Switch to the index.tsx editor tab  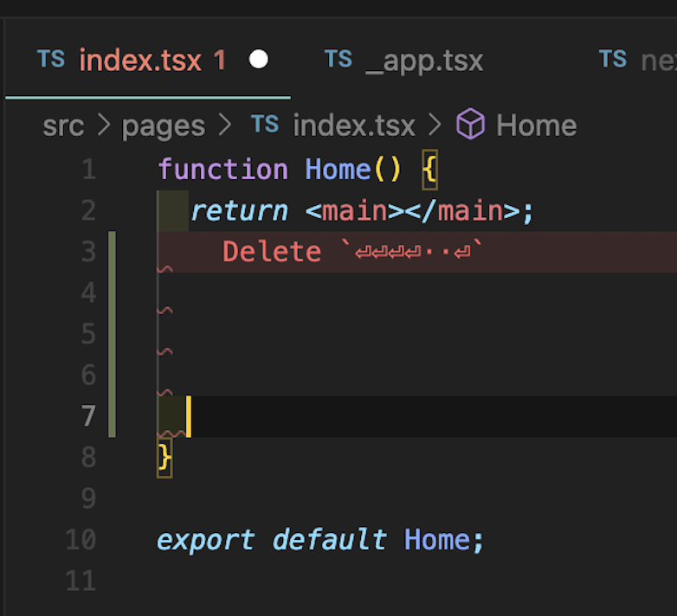(148, 60)
